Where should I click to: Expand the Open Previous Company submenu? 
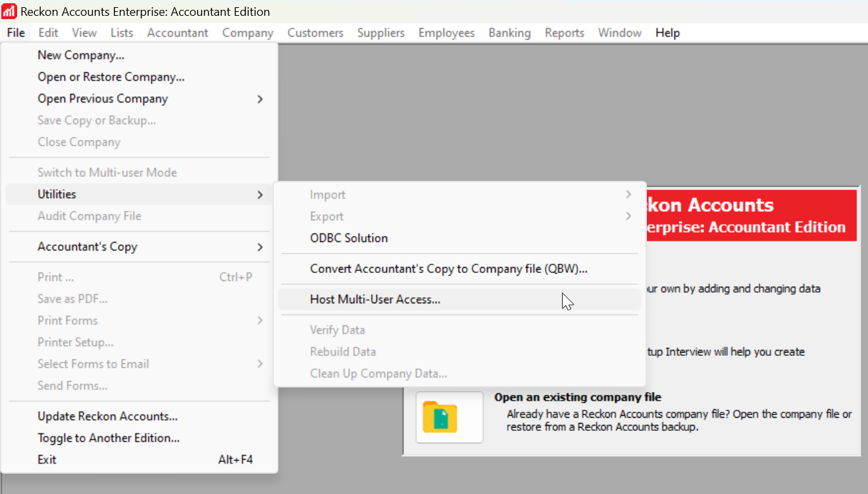pos(139,99)
